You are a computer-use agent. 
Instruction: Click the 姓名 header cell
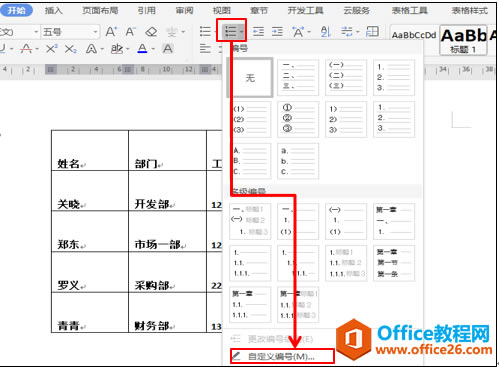pos(90,150)
